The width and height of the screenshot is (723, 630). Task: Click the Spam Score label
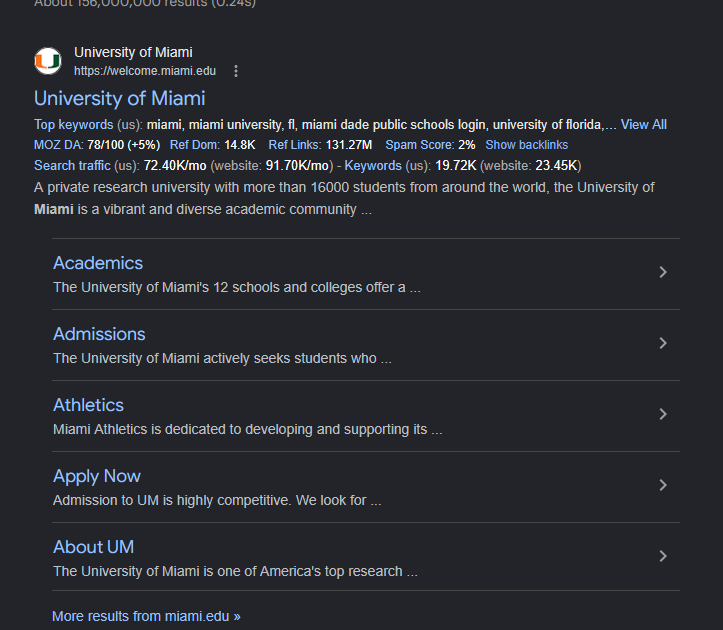(420, 145)
